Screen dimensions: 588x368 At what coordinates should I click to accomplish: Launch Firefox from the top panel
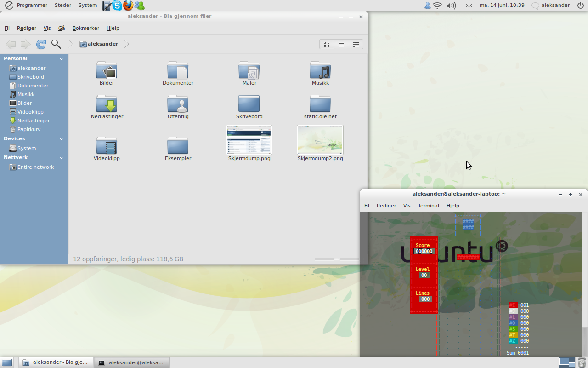128,6
